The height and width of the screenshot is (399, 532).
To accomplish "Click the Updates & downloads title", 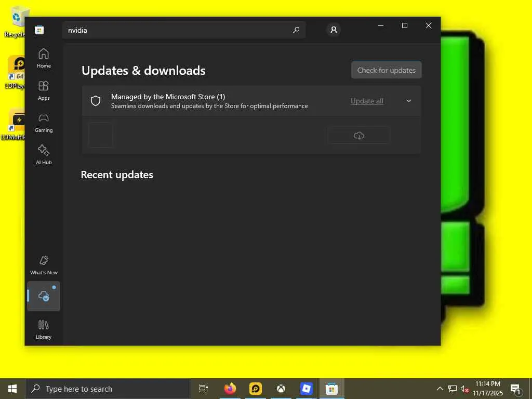I will pos(143,71).
